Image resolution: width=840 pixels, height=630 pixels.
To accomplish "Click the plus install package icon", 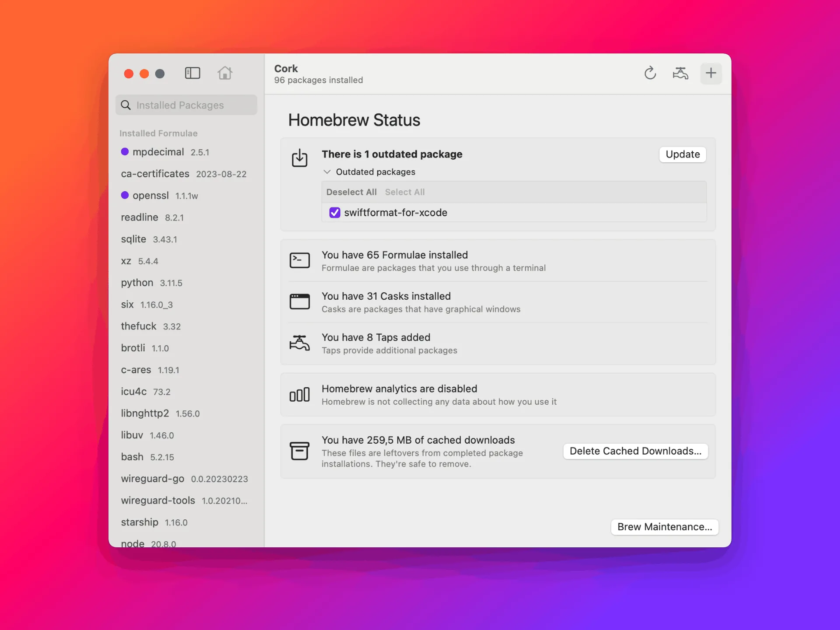I will tap(711, 73).
